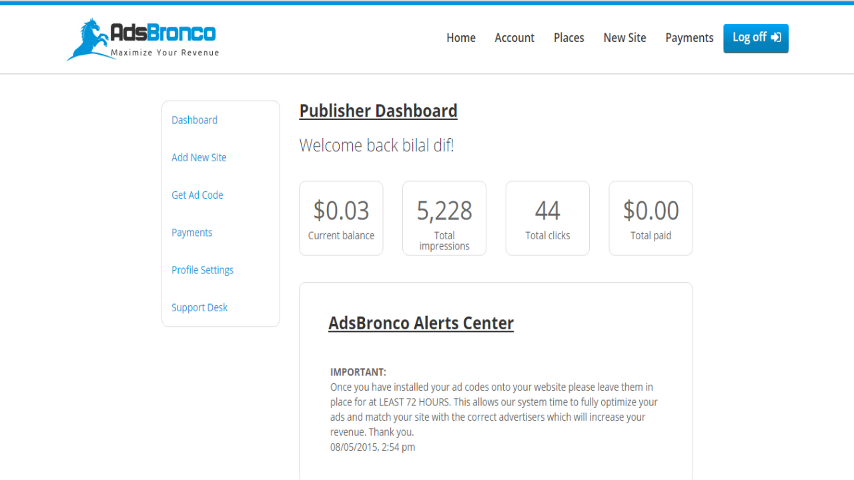Click the IMPORTANT: alert label

coord(358,372)
